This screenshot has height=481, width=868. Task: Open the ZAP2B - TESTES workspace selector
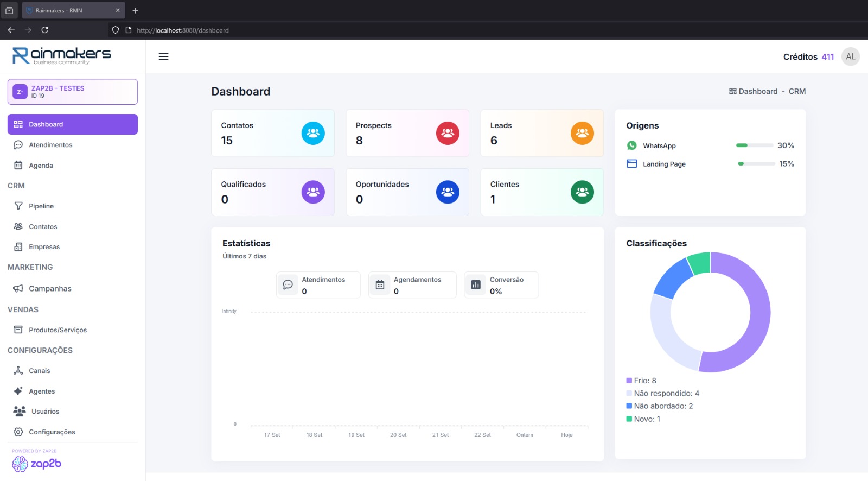(x=73, y=92)
